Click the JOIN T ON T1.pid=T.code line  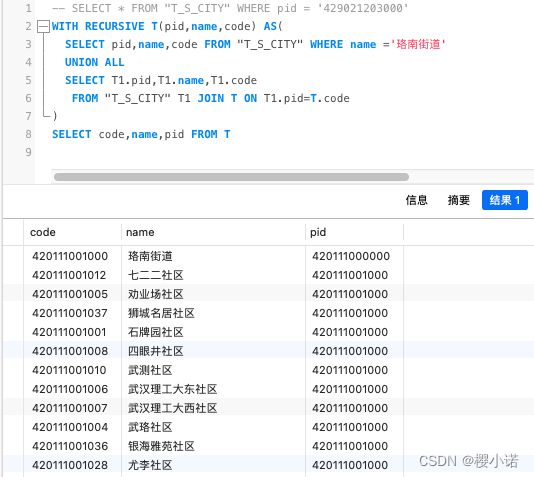coord(210,98)
